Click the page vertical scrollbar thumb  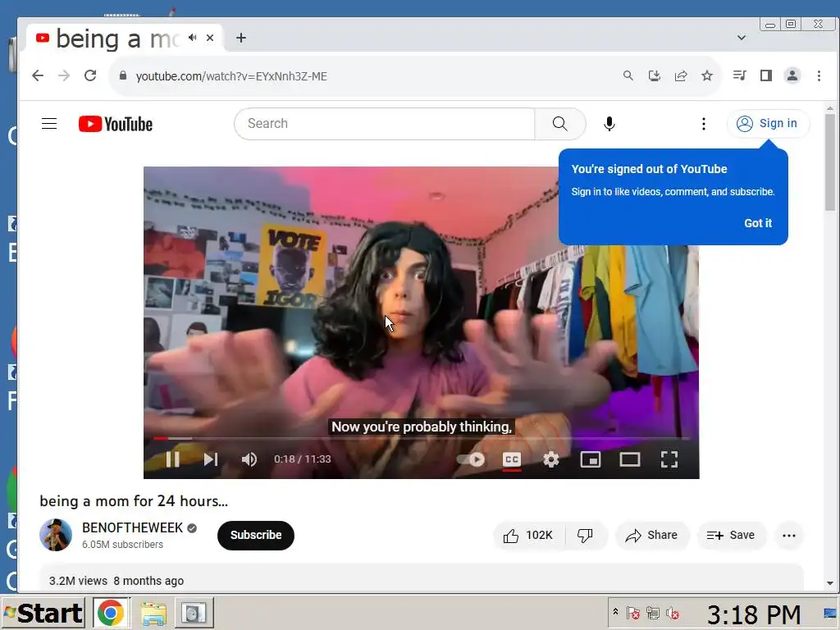(x=830, y=162)
